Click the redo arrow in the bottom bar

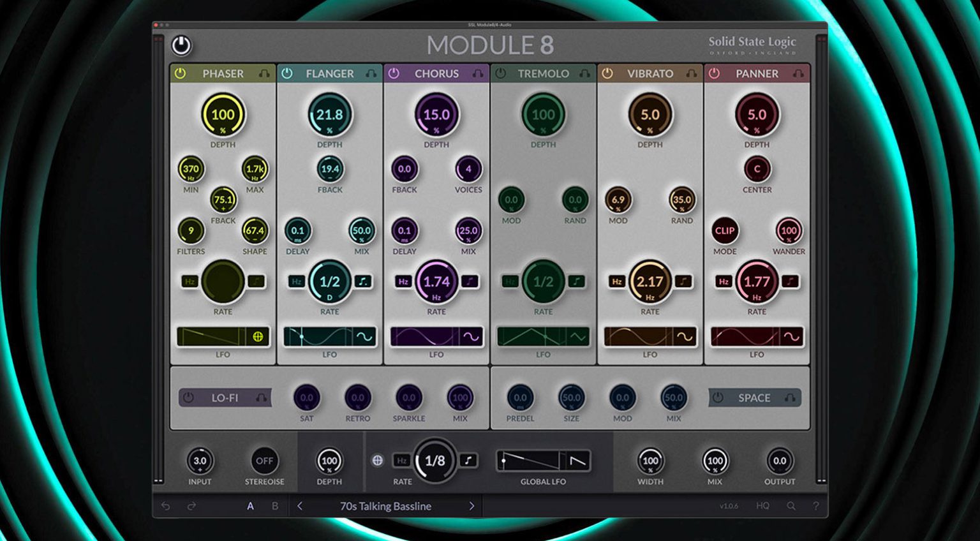tap(189, 506)
